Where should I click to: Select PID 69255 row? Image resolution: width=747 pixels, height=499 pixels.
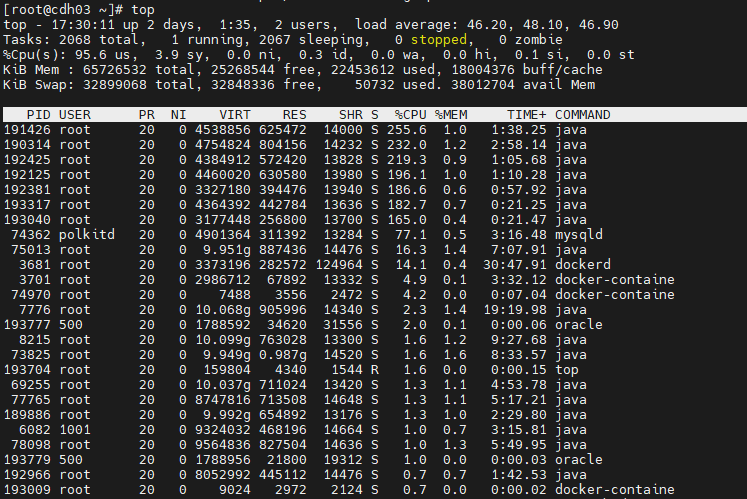tap(31, 385)
